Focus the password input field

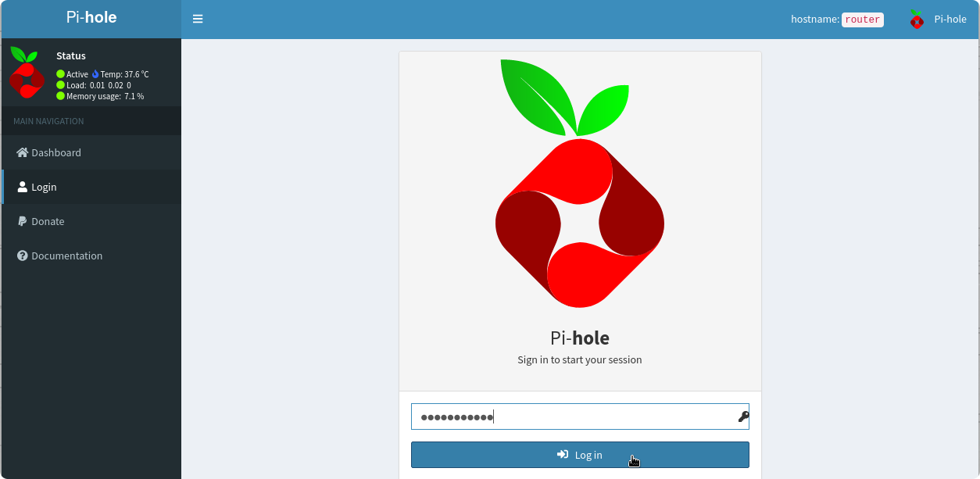580,416
